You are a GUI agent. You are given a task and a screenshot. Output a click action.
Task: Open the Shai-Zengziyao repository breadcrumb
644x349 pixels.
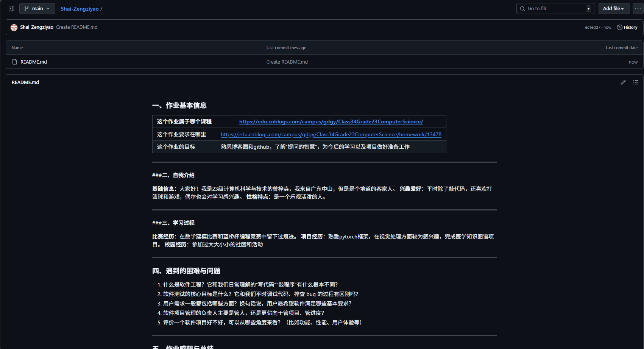pyautogui.click(x=80, y=8)
